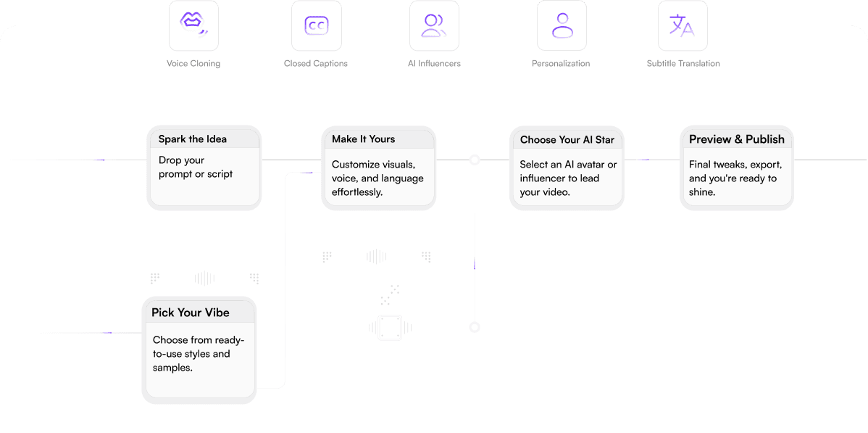The image size is (868, 433).
Task: Open the Preview & Publish step
Action: pyautogui.click(x=737, y=168)
